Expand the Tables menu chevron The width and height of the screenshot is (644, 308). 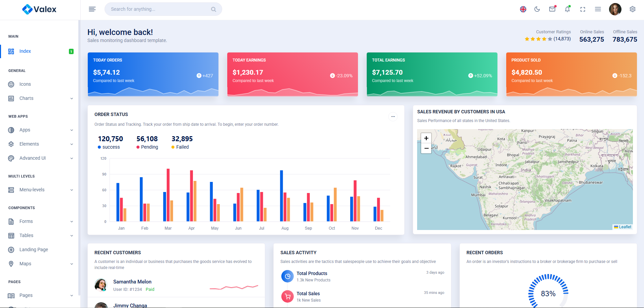click(72, 236)
